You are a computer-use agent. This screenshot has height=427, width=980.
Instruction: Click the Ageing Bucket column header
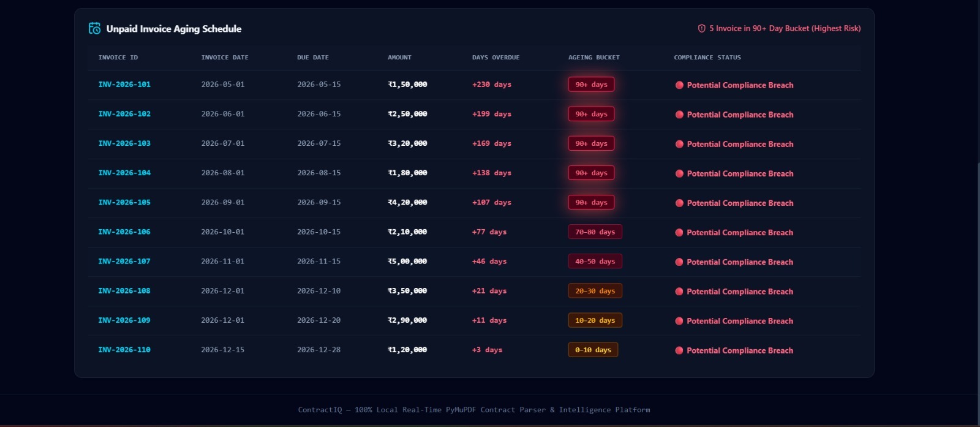coord(594,58)
